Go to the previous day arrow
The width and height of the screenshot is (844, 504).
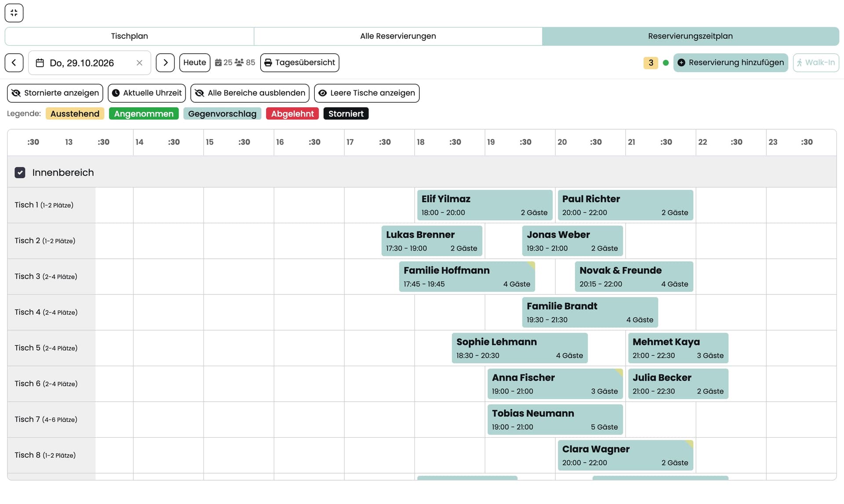pyautogui.click(x=14, y=63)
